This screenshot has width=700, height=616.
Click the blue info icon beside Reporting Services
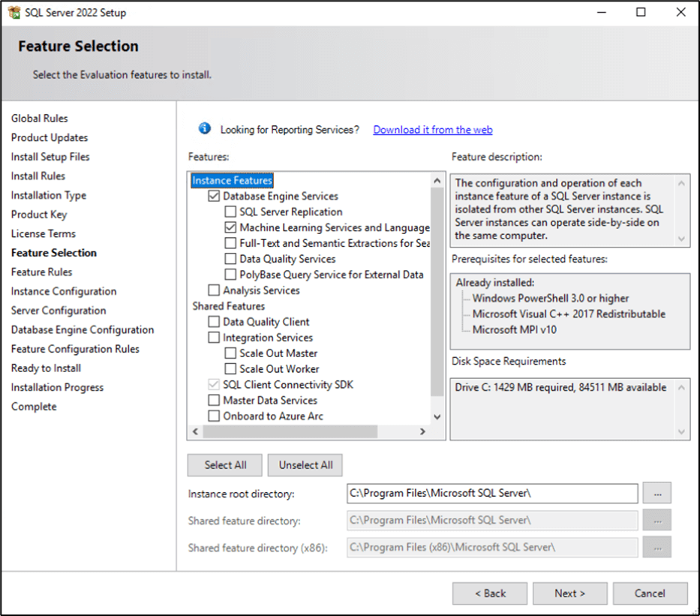click(x=205, y=128)
